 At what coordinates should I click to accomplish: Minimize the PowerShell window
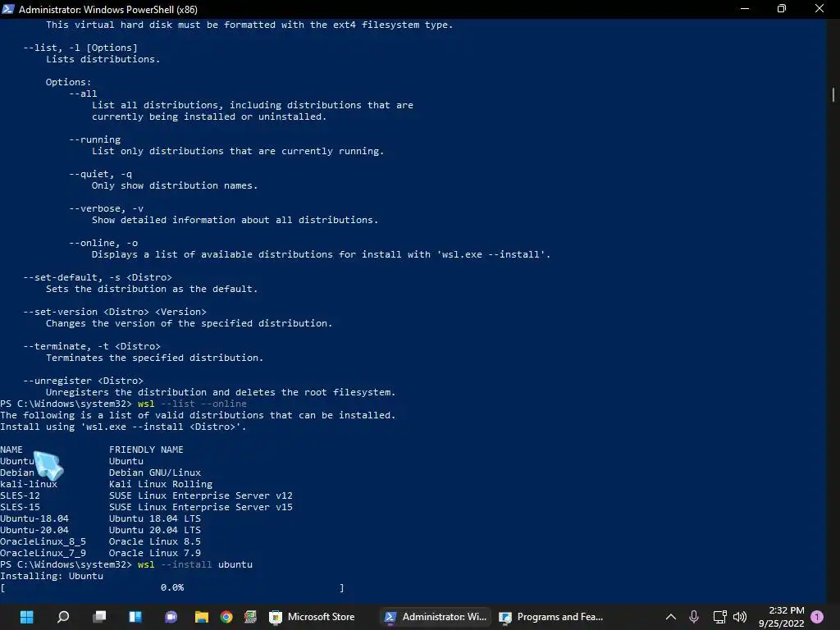click(x=745, y=9)
